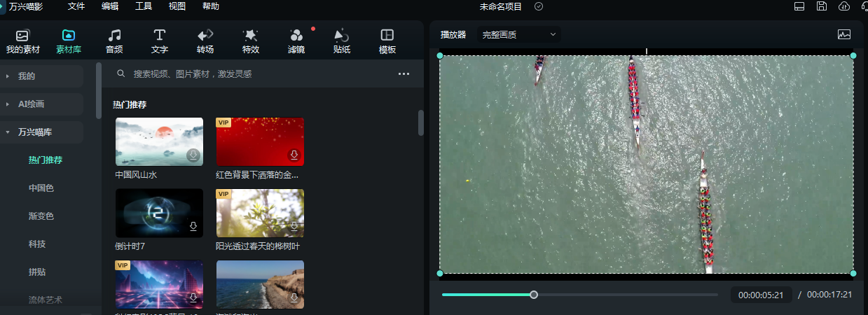Download the 阳光透过春天的桦树叶 asset
This screenshot has width=868, height=315.
294,227
